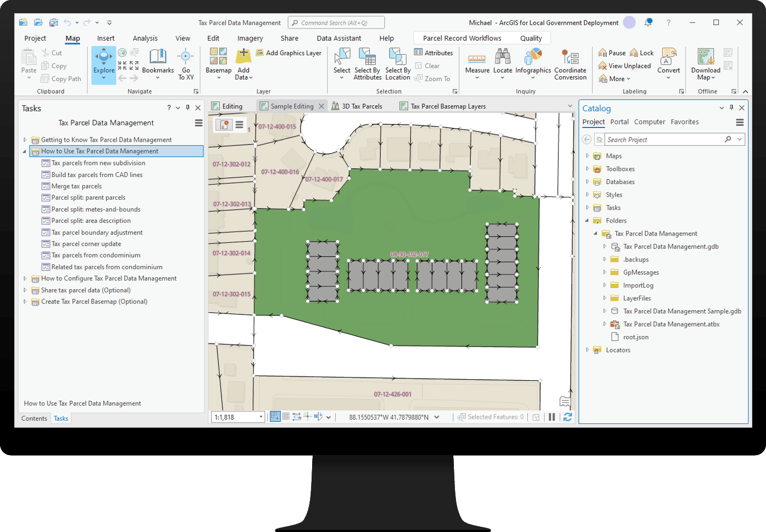
Task: Open the Merge tax parcels task
Action: coord(76,186)
